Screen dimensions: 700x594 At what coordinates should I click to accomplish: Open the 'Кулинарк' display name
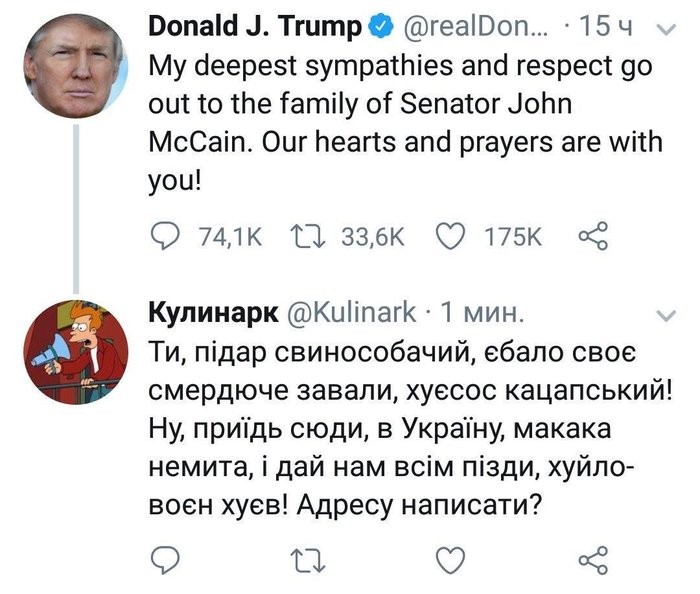coord(212,312)
